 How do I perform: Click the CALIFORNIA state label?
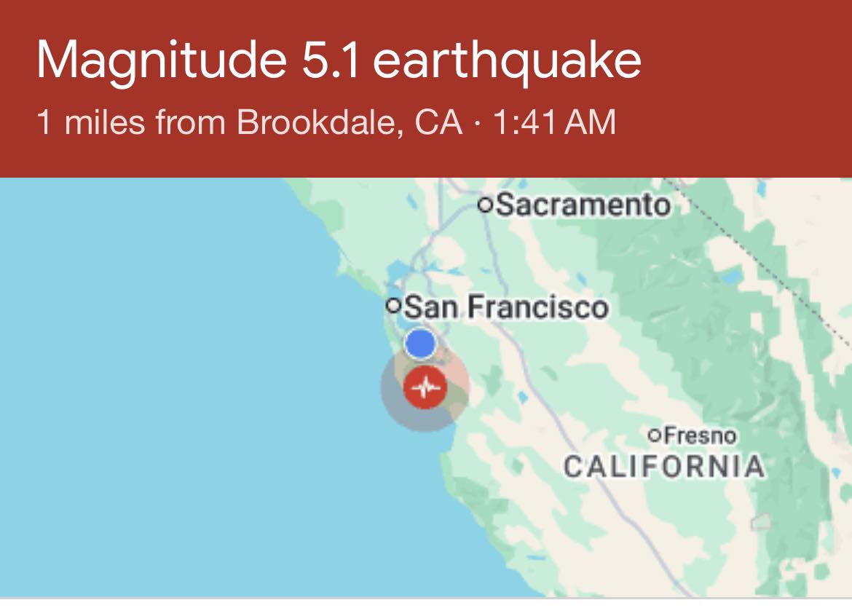tap(664, 466)
